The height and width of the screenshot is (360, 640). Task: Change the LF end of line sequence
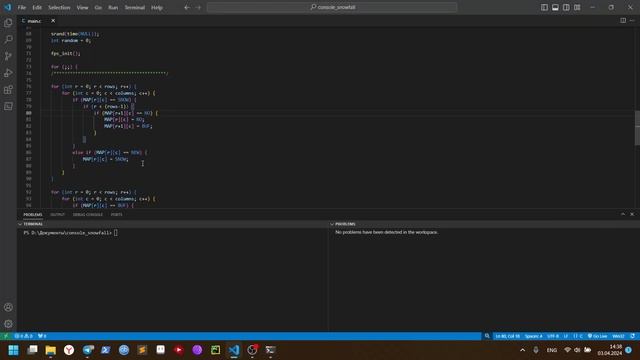(x=566, y=336)
